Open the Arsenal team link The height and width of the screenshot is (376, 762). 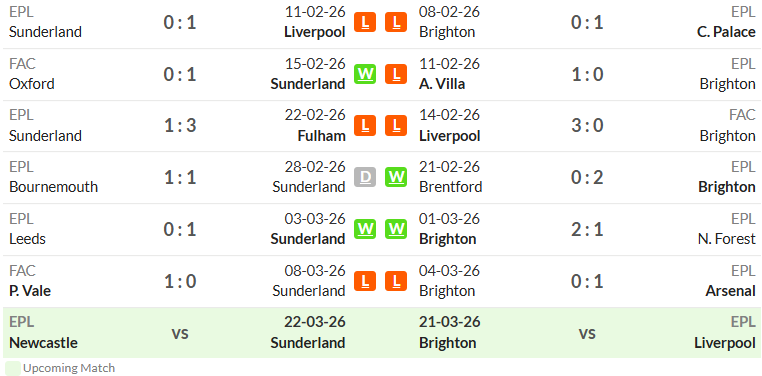[730, 291]
